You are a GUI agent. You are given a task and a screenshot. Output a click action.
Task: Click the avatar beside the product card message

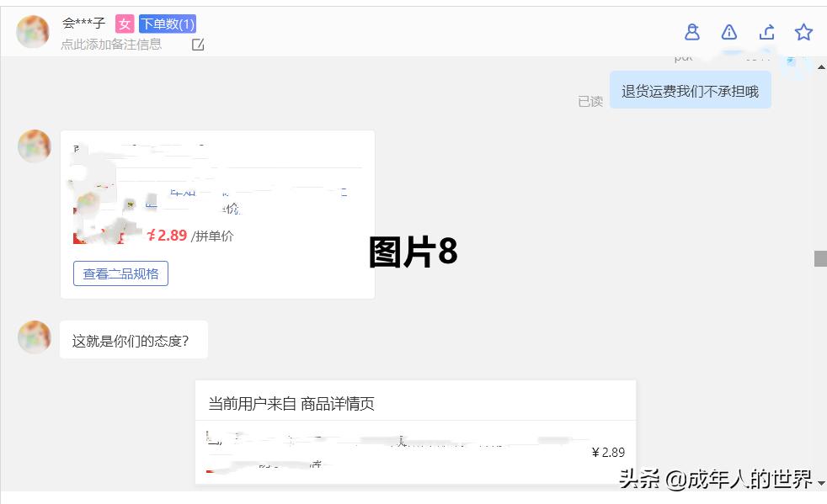pyautogui.click(x=34, y=146)
